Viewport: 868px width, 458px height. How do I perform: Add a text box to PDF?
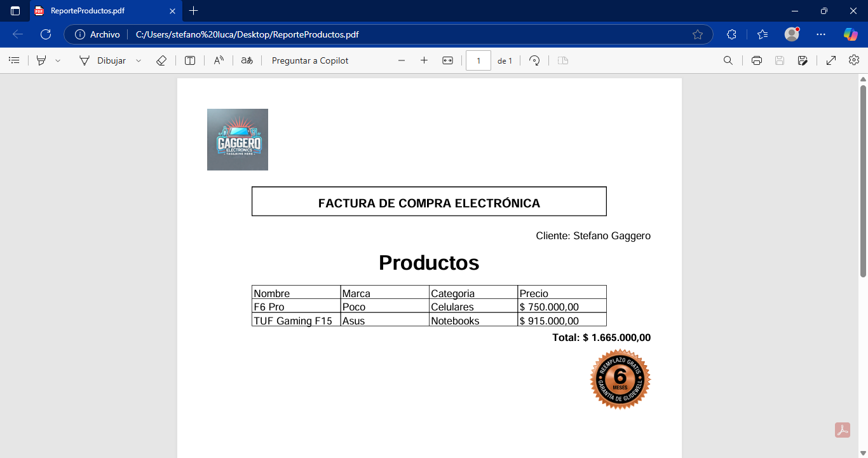click(x=190, y=60)
